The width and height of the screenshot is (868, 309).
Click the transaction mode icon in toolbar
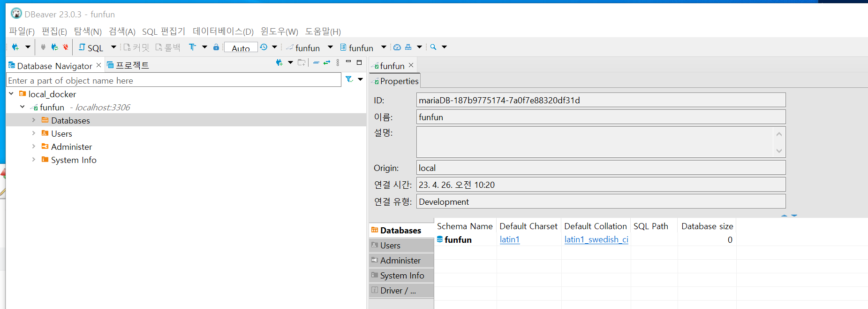[192, 47]
